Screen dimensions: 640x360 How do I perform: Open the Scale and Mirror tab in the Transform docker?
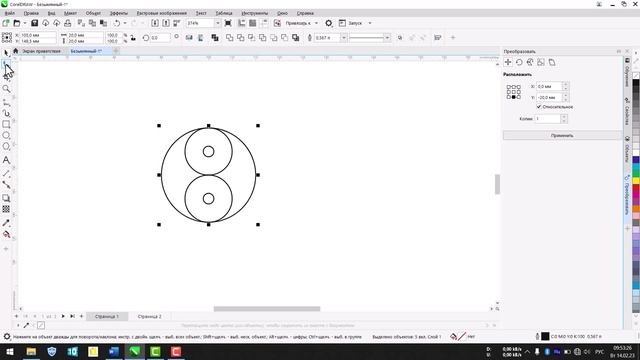coord(530,62)
